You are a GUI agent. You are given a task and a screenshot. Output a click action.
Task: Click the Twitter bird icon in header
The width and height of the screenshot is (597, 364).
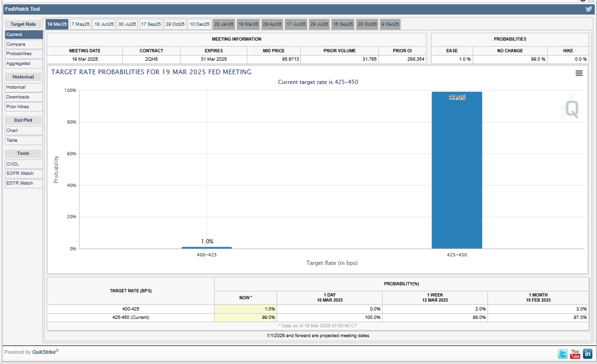click(x=588, y=9)
